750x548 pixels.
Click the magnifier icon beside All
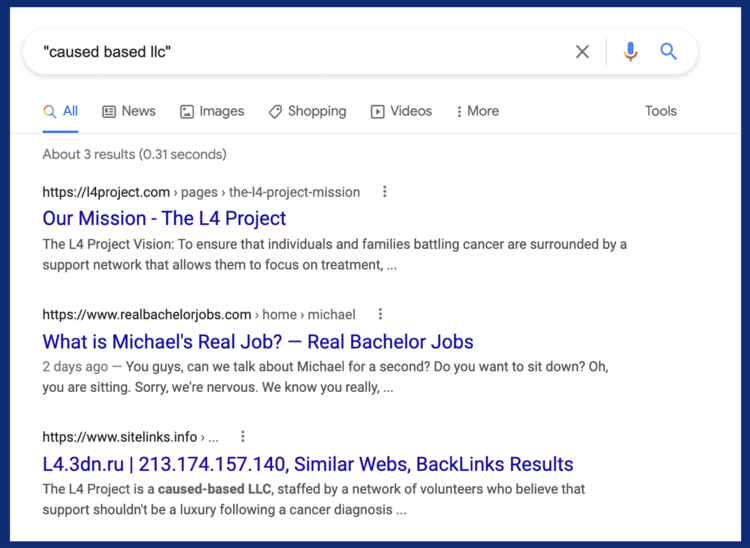coord(49,111)
